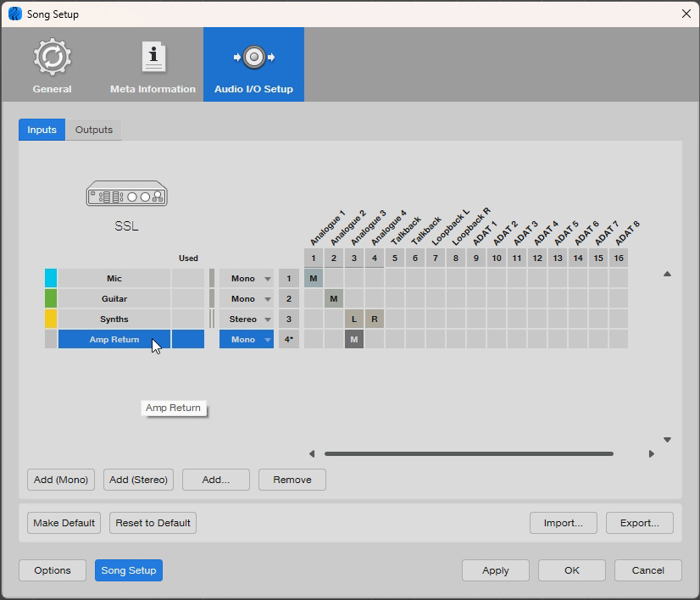Click the yellow Synths color swatch
700x600 pixels.
point(51,319)
